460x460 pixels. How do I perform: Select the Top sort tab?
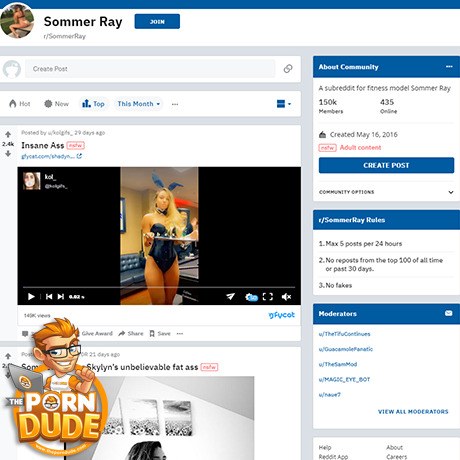click(93, 104)
